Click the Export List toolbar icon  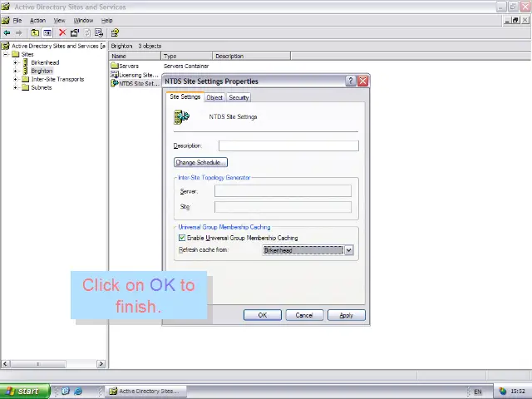pyautogui.click(x=99, y=33)
